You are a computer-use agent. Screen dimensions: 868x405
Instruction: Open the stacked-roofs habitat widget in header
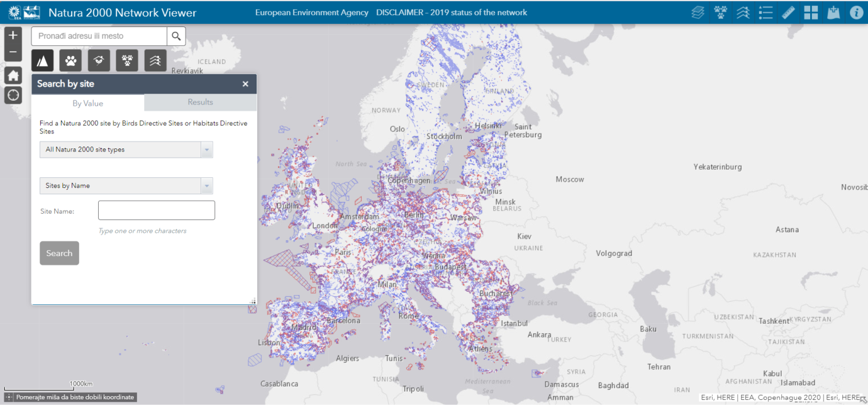(x=743, y=13)
